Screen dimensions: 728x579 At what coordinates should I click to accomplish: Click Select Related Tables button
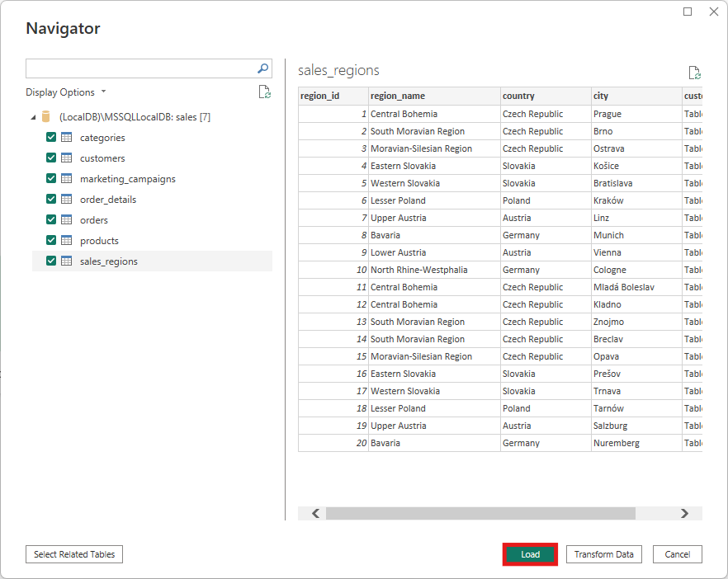pyautogui.click(x=74, y=554)
